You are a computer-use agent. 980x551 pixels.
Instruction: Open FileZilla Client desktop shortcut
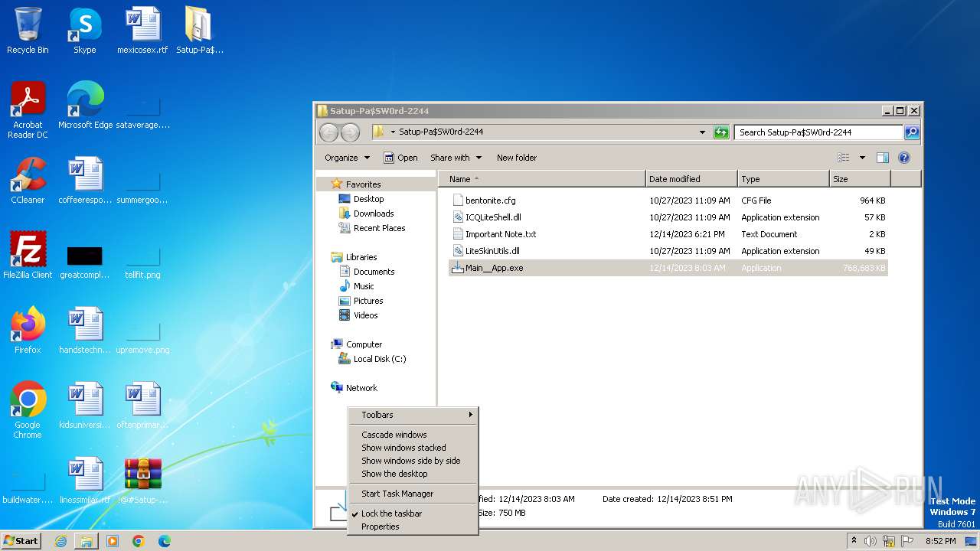coord(28,256)
